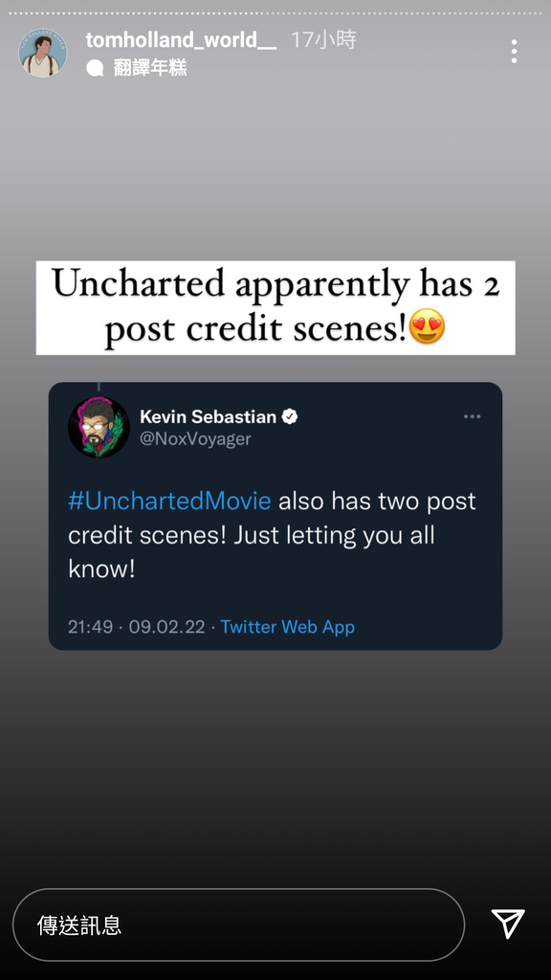Focus the 傳送訊息 message field

(x=238, y=925)
